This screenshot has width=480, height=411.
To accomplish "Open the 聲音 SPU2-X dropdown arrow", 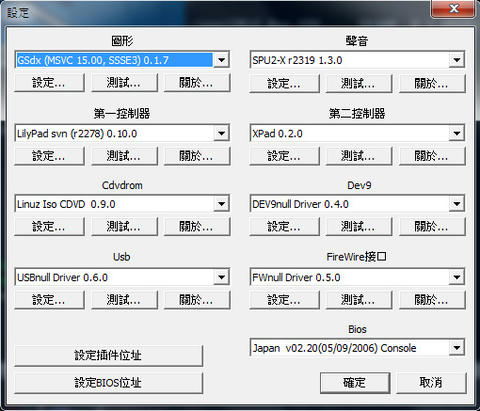I will pyautogui.click(x=456, y=60).
